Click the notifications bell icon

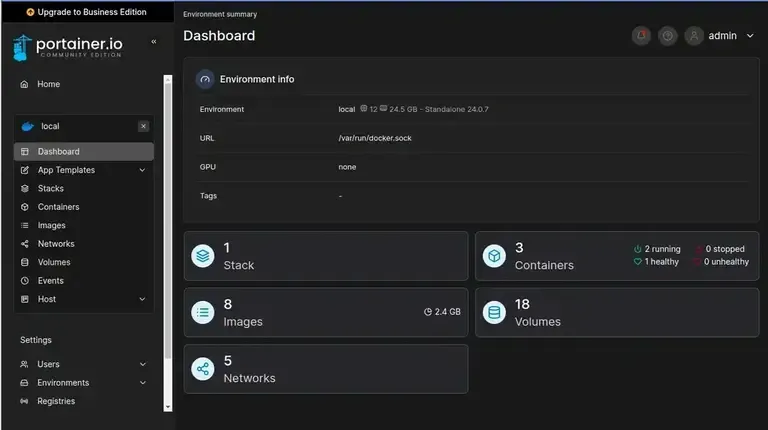click(641, 36)
